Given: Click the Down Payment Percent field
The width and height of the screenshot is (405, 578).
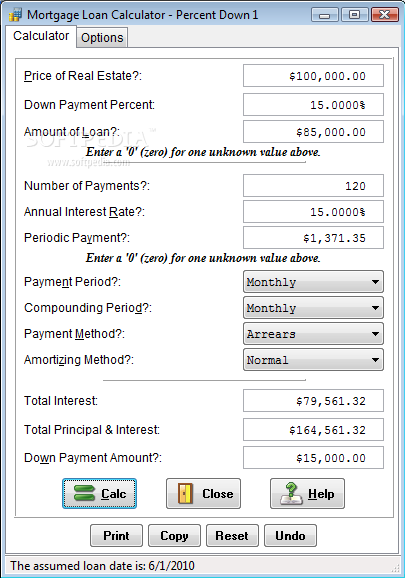Looking at the screenshot, I should click(x=313, y=105).
